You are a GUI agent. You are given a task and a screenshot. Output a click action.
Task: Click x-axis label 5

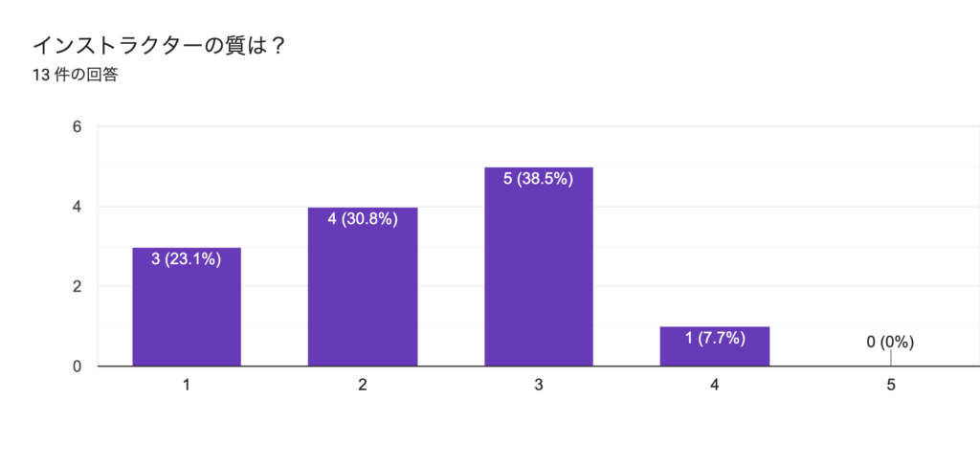click(x=890, y=385)
